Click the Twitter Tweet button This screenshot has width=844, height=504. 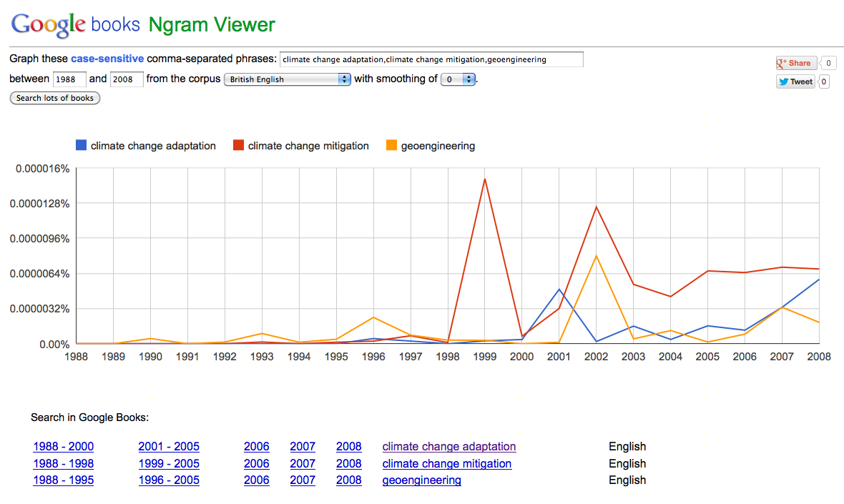coord(795,81)
